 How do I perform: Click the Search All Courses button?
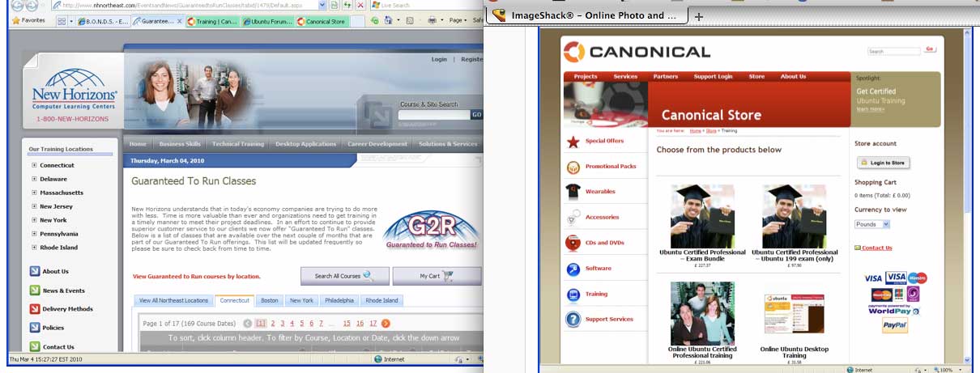pos(344,276)
